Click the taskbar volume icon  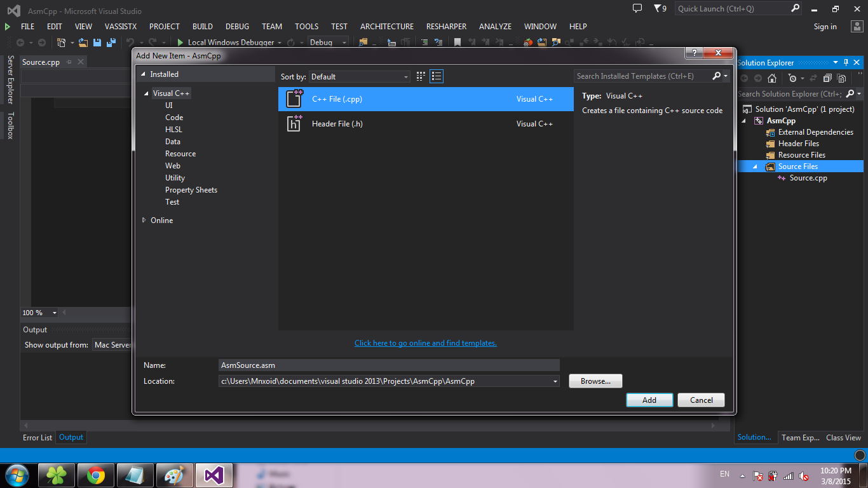[804, 475]
